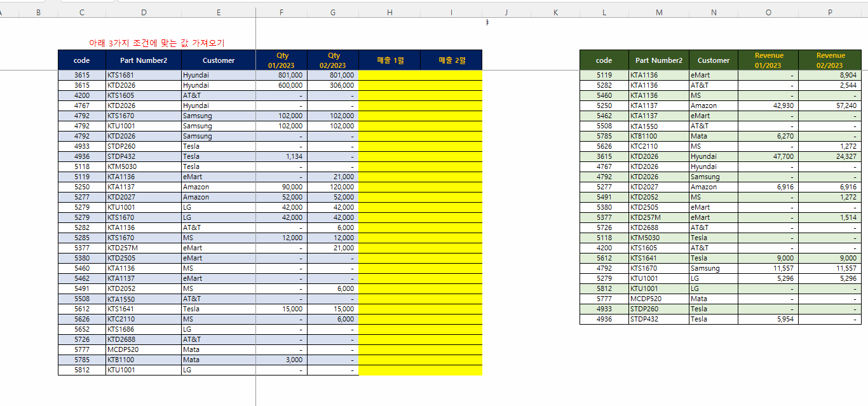Click the blue Customer header cell
Image resolution: width=868 pixels, height=406 pixels.
point(219,60)
